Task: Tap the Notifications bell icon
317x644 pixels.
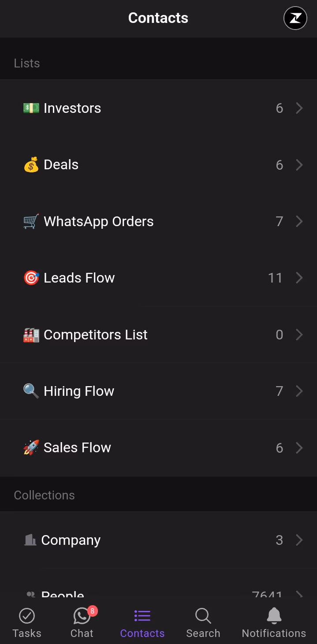Action: pyautogui.click(x=274, y=615)
